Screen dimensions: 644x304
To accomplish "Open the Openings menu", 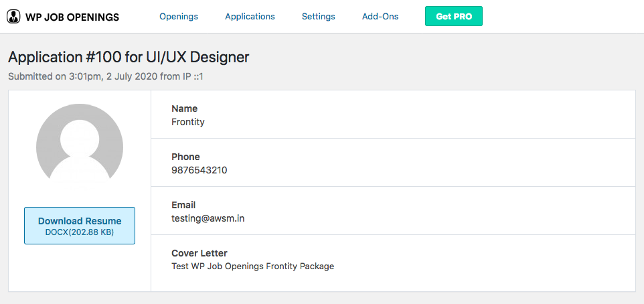I will pyautogui.click(x=179, y=16).
